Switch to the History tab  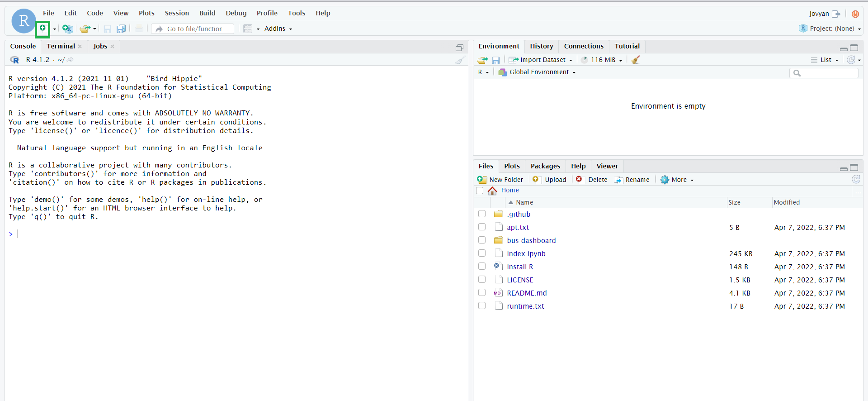542,46
